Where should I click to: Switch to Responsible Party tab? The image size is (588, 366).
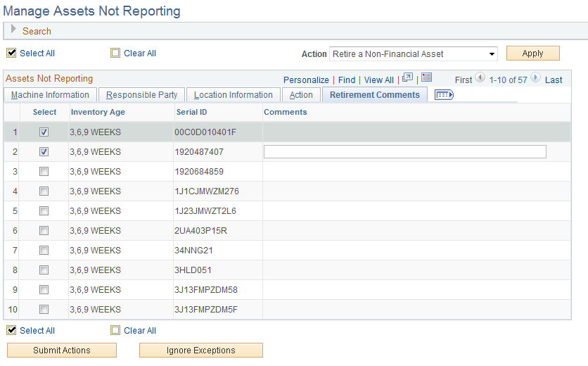click(x=142, y=95)
